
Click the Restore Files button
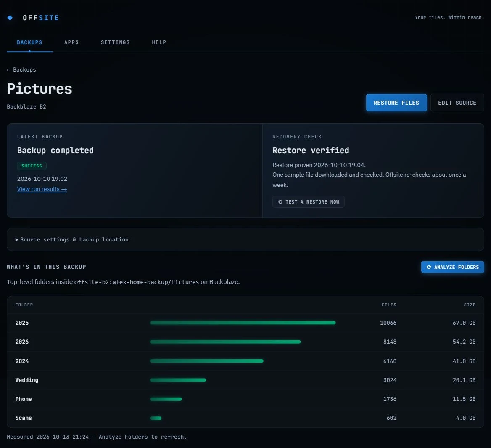click(396, 103)
